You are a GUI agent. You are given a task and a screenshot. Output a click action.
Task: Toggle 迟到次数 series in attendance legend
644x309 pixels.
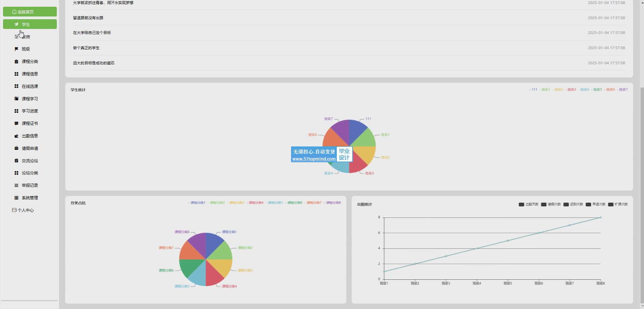tap(573, 205)
